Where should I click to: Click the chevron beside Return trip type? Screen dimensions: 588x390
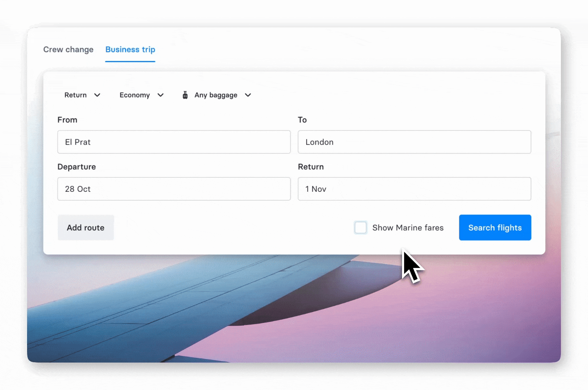pos(97,95)
